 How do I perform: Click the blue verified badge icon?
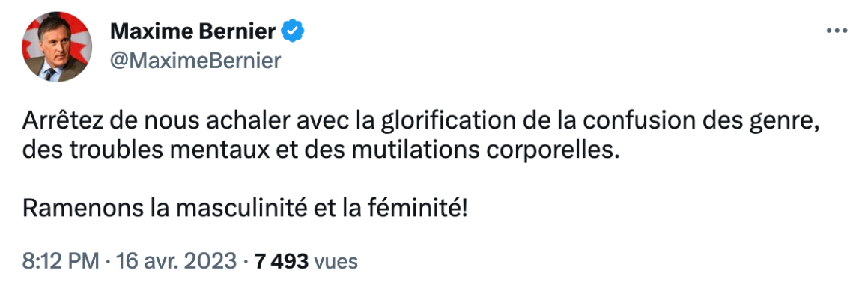[x=294, y=33]
